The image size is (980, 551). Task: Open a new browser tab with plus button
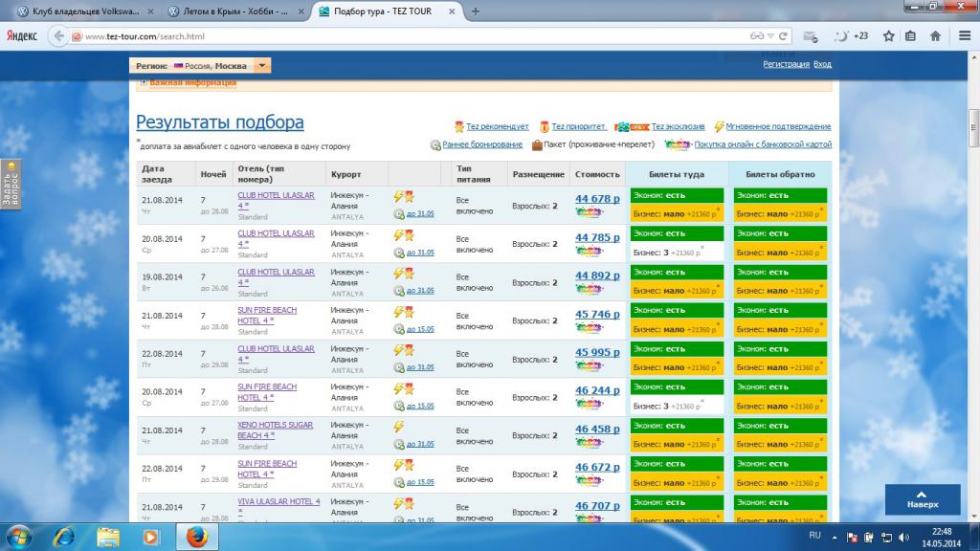coord(475,11)
